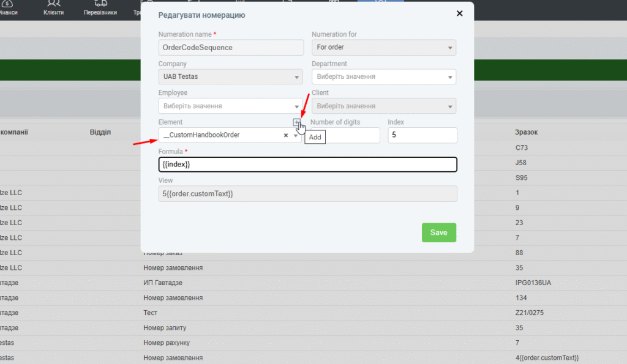The width and height of the screenshot is (627, 364).
Task: Close the numeration edit dialog
Action: (459, 13)
